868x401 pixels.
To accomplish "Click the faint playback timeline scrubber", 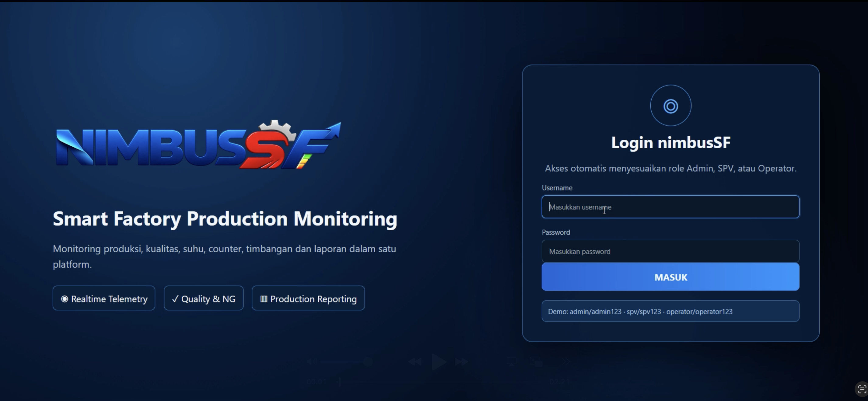I will pos(340,382).
